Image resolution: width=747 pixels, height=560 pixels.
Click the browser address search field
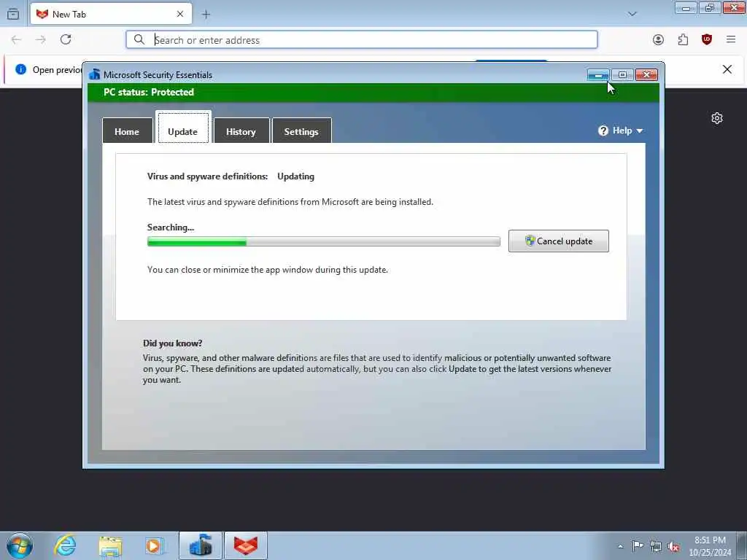(x=362, y=39)
